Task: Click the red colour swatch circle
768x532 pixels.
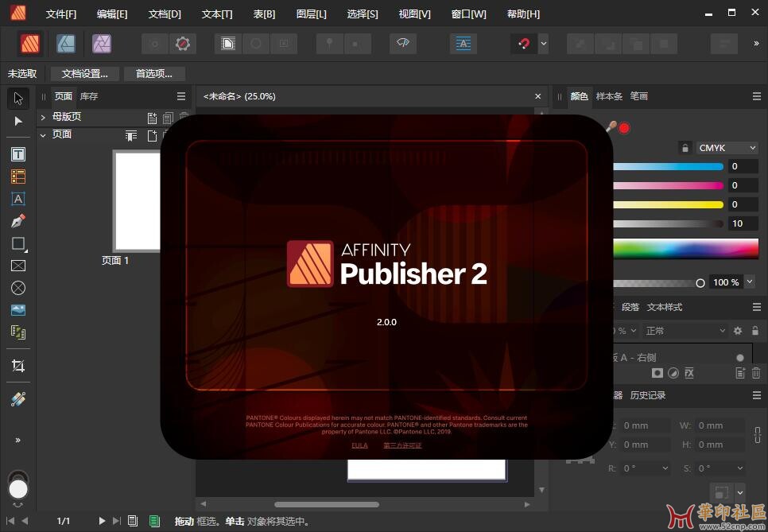Action: pyautogui.click(x=624, y=128)
